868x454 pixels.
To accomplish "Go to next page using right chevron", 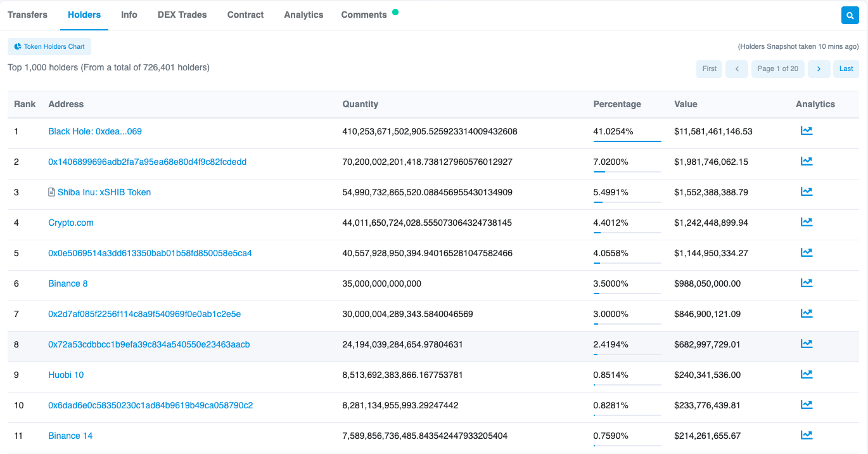I will [x=819, y=68].
